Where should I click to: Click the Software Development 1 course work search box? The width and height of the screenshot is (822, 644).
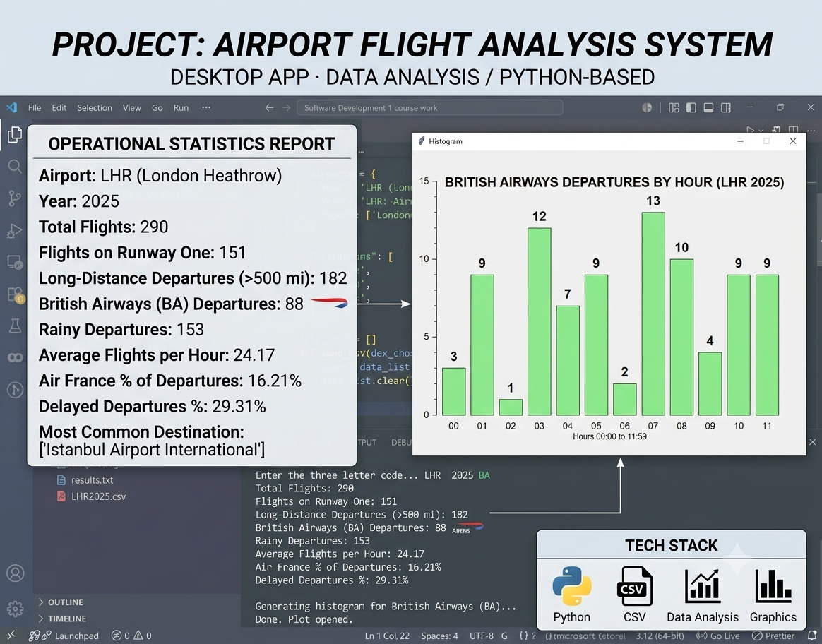pyautogui.click(x=430, y=107)
